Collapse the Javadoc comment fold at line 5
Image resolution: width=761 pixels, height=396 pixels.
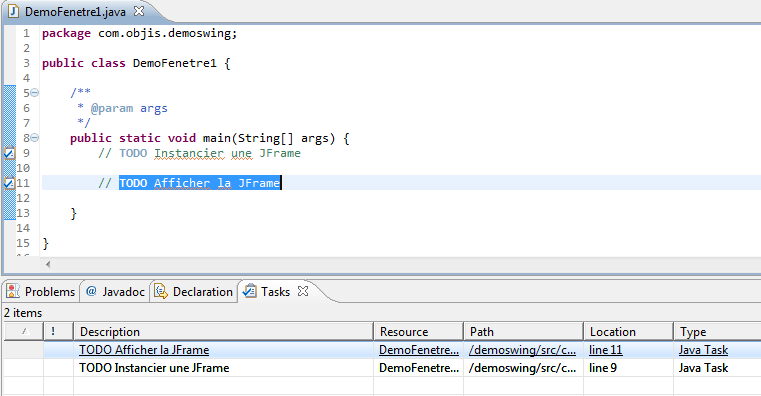point(34,92)
